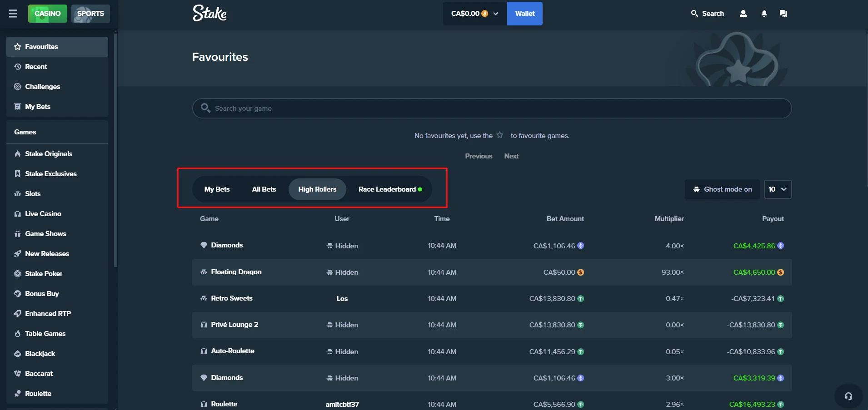Click the top bar Search label
868x410 pixels.
[x=713, y=14]
